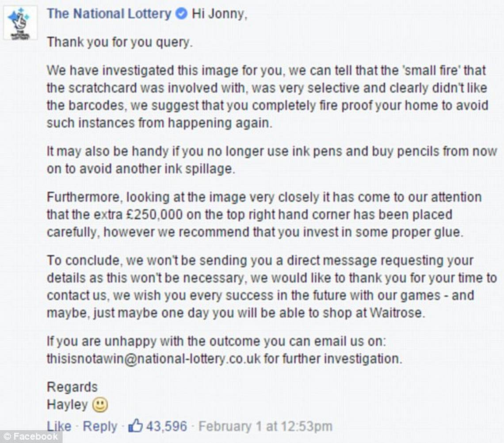Click the paragraph starting 'It may also be handy'
This screenshot has height=443, width=504.
pos(272,160)
